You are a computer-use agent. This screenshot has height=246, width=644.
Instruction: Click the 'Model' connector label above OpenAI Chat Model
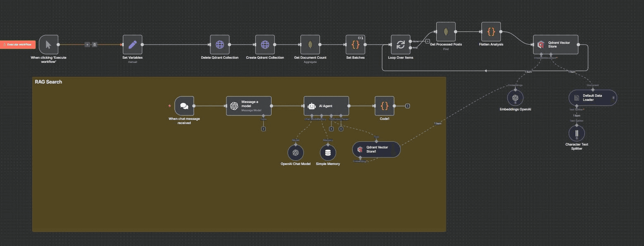point(296,140)
